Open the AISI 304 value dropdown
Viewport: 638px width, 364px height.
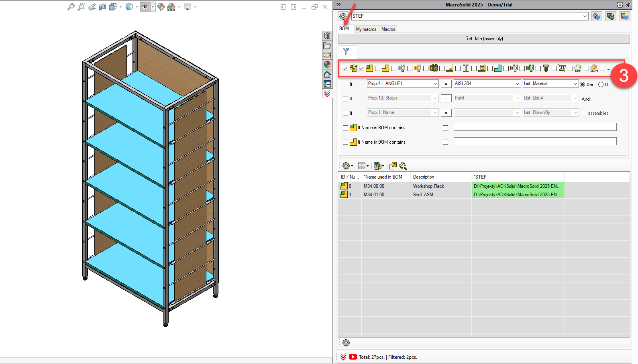pyautogui.click(x=518, y=84)
